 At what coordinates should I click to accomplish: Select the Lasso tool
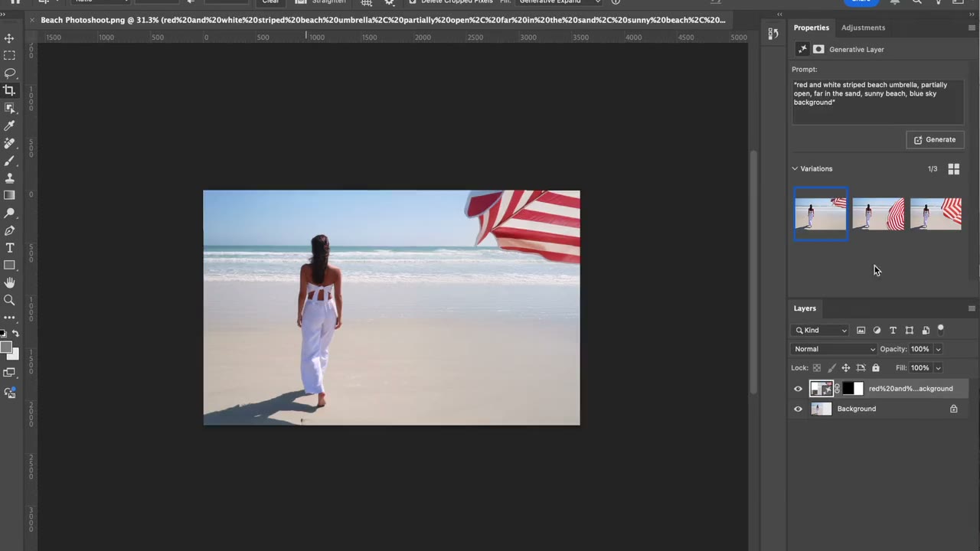pyautogui.click(x=9, y=73)
